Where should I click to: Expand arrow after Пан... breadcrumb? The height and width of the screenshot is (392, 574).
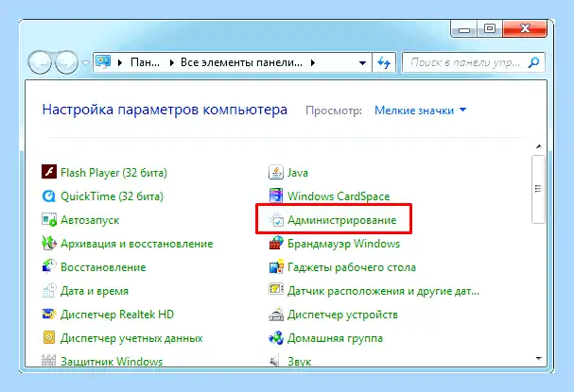click(172, 63)
